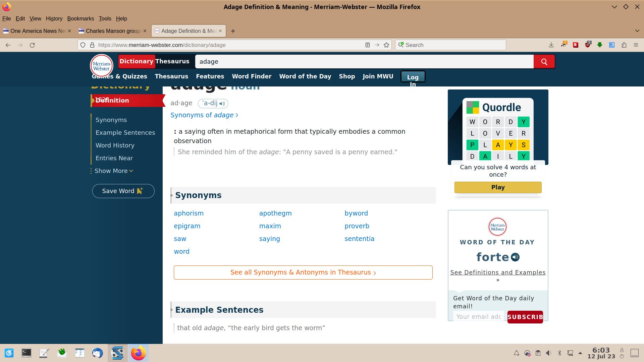Open the synonym link for aphorism
The image size is (644, 362).
pos(189,213)
